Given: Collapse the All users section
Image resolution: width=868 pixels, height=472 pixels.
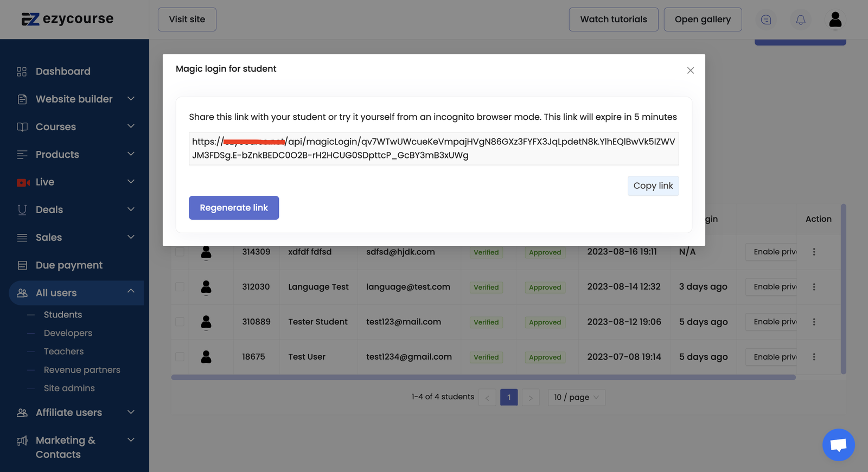Looking at the screenshot, I should coord(131,291).
